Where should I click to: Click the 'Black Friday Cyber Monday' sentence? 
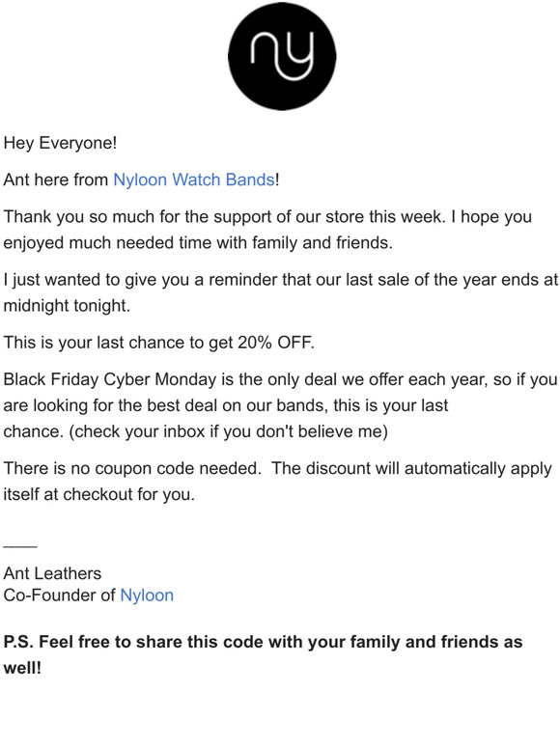click(280, 379)
